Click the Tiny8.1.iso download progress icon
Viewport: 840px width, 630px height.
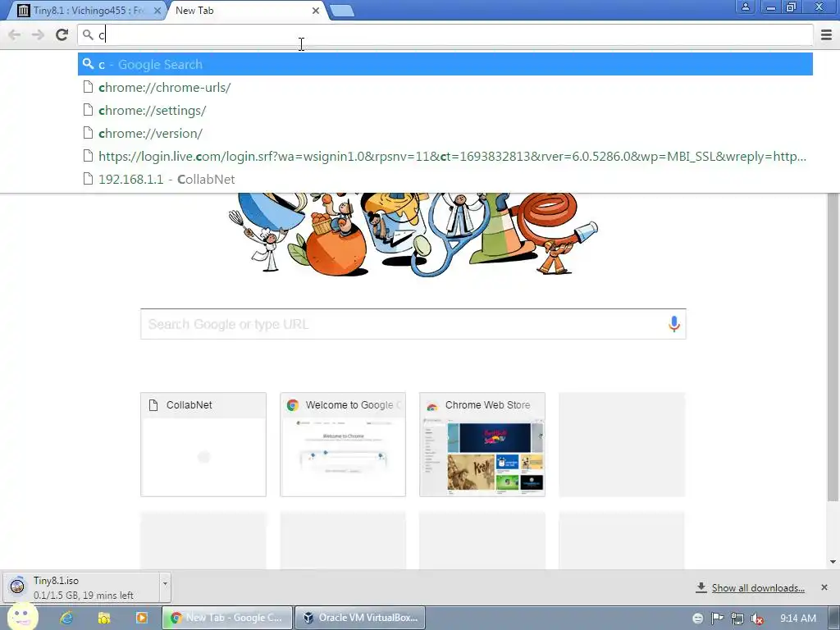click(x=17, y=587)
